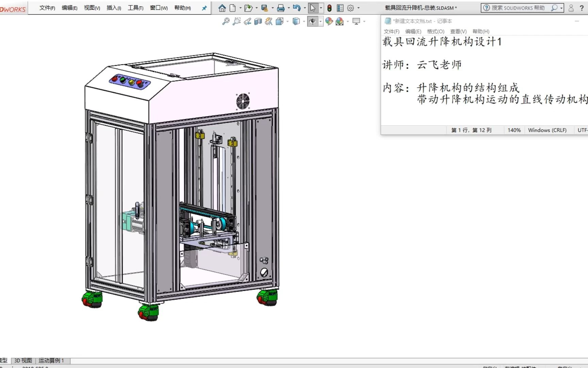
Task: Activate the Zoom to Area tool
Action: [236, 21]
